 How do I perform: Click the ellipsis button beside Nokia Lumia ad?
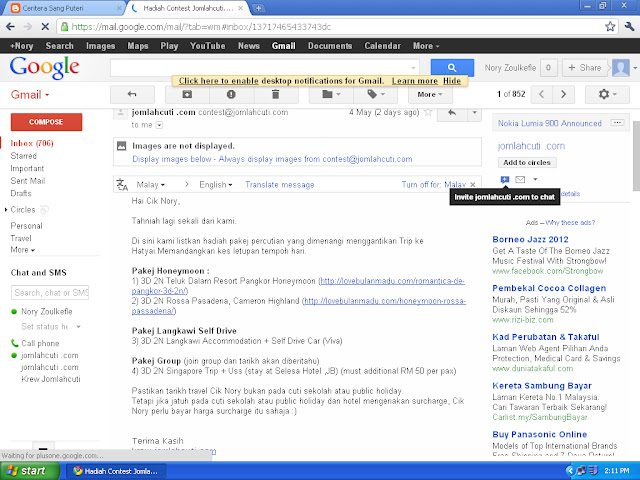click(617, 123)
